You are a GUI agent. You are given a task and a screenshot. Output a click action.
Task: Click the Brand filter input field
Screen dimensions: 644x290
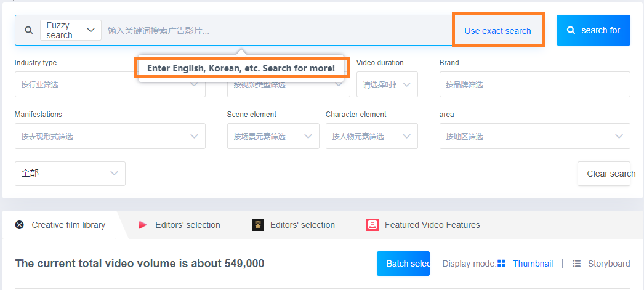tap(535, 84)
